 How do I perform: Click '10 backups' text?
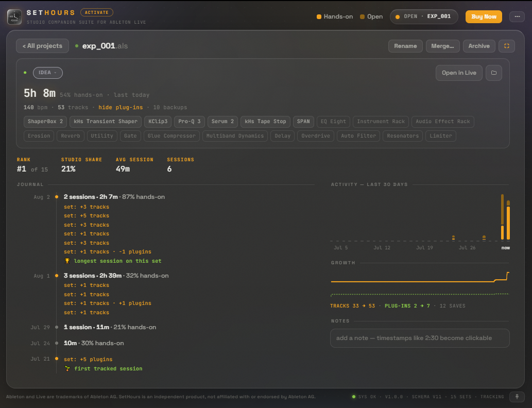coord(170,107)
